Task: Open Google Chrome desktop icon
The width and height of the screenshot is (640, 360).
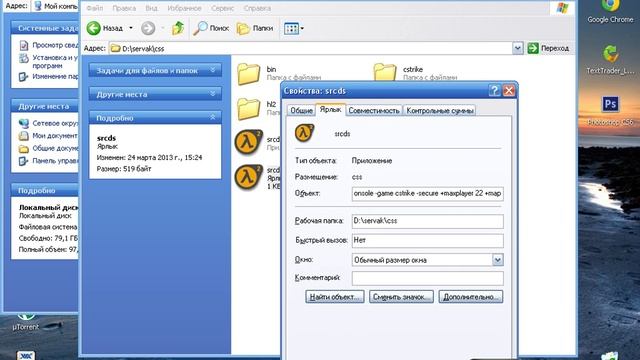Action: [610, 11]
